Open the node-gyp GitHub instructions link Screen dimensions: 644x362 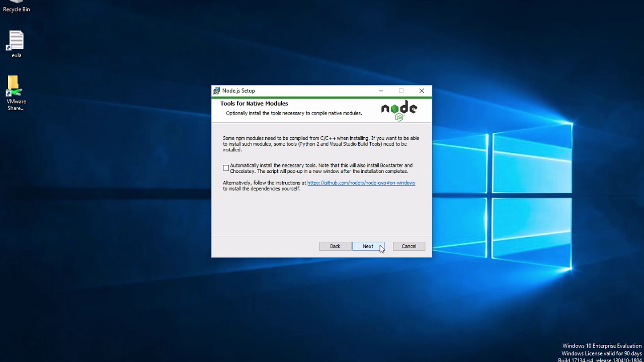click(x=361, y=183)
